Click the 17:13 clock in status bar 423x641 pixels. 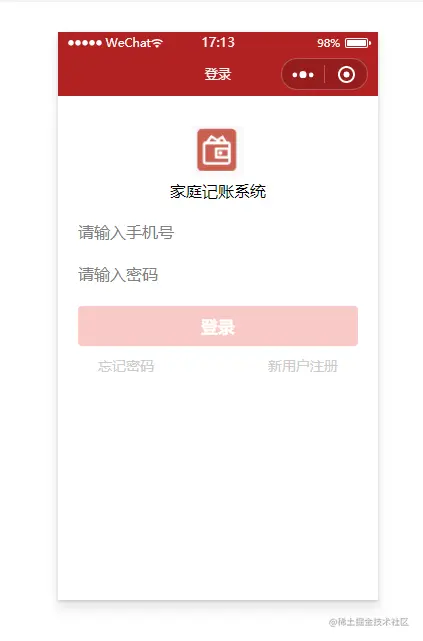point(218,42)
